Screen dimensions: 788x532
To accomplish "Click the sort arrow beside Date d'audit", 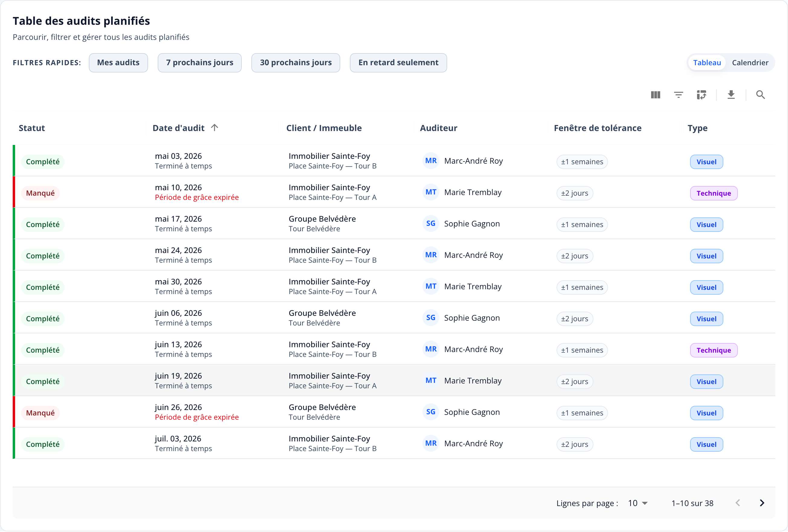I will click(214, 128).
